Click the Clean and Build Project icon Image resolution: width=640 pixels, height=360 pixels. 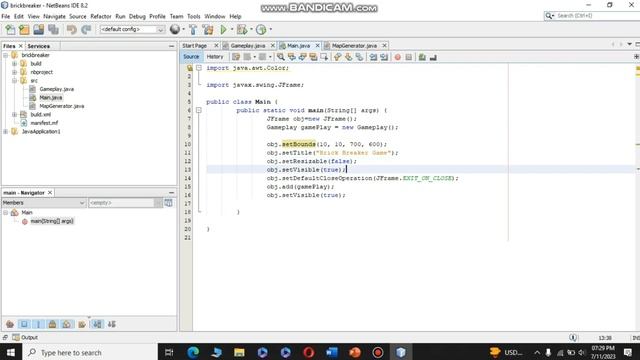tap(208, 29)
